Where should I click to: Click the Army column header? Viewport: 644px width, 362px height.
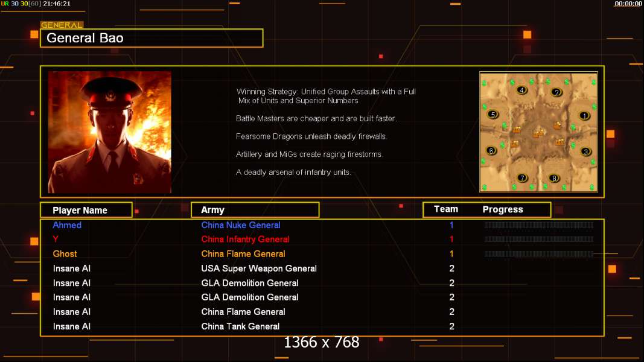255,210
